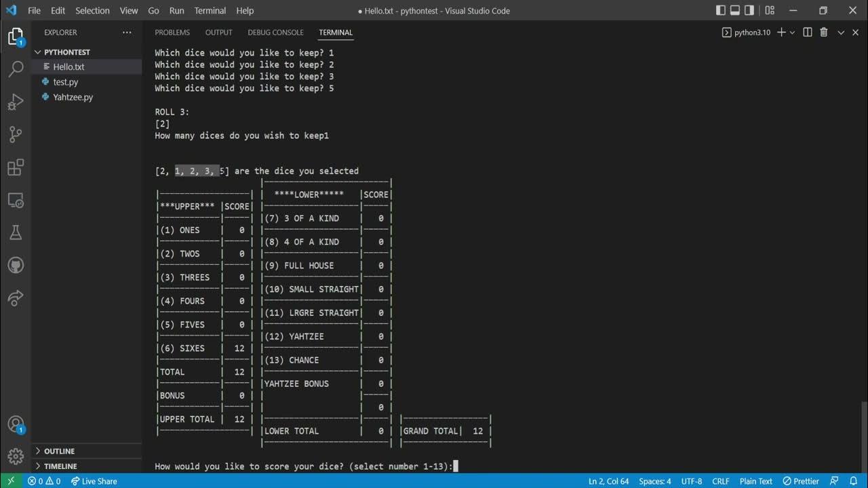Click the new terminal plus icon
This screenshot has width=868, height=488.
[x=781, y=33]
